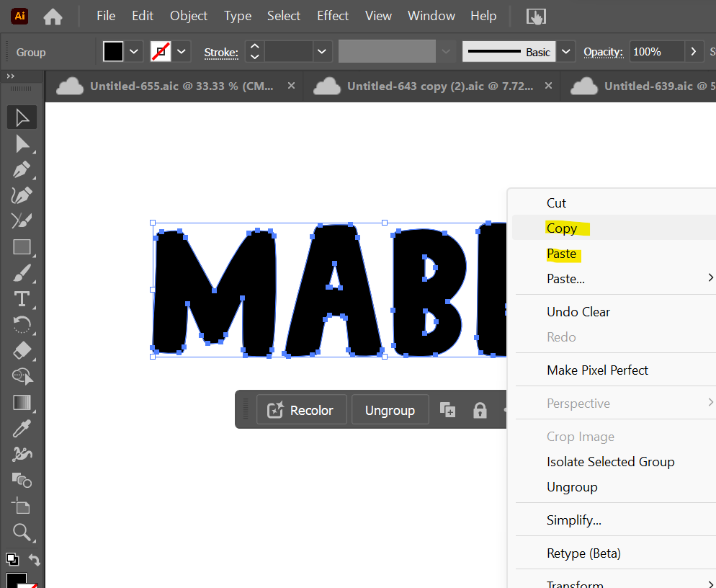The height and width of the screenshot is (588, 716).
Task: Open the fill color dropdown arrow
Action: (134, 52)
